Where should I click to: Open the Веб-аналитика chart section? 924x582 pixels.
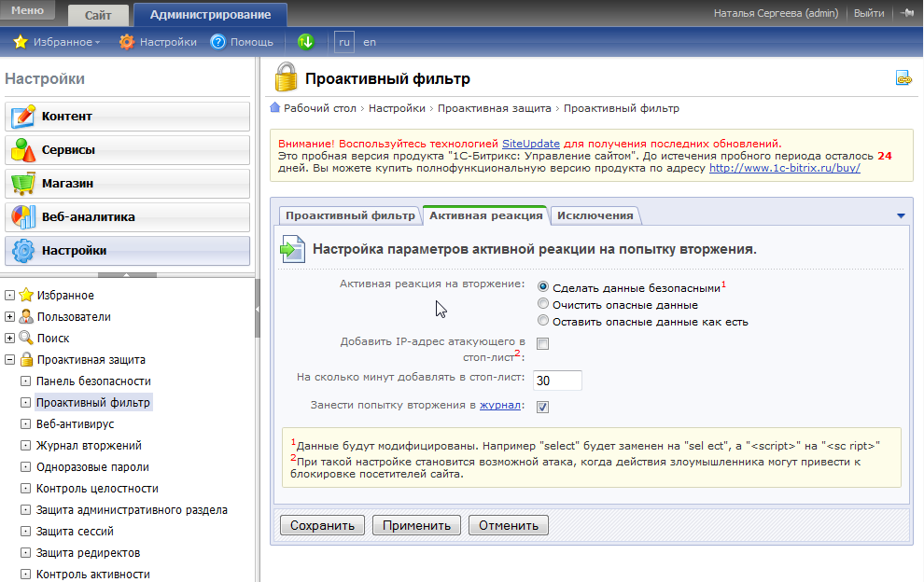point(22,217)
